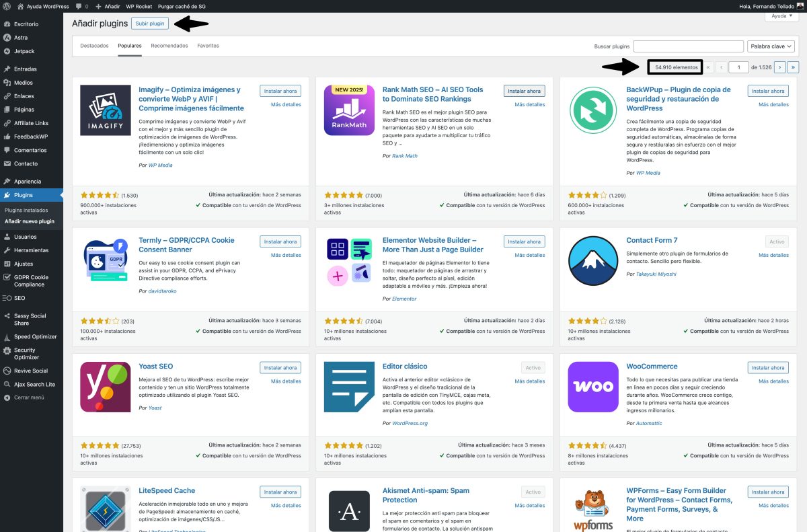Click the RankMath plugin thumbnail
The width and height of the screenshot is (807, 532).
pos(349,110)
